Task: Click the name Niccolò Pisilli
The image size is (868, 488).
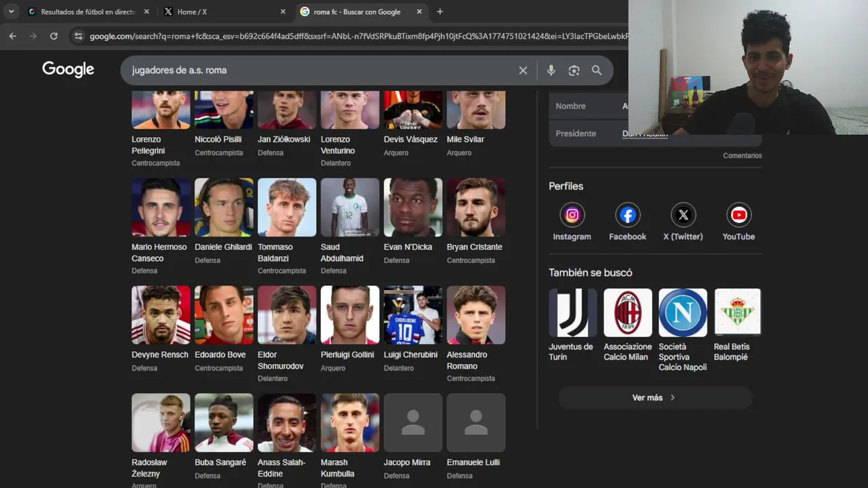Action: click(218, 140)
